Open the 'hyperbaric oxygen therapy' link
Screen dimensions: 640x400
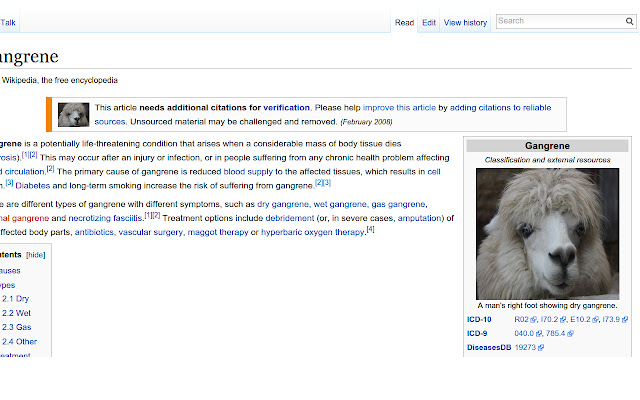tap(309, 232)
